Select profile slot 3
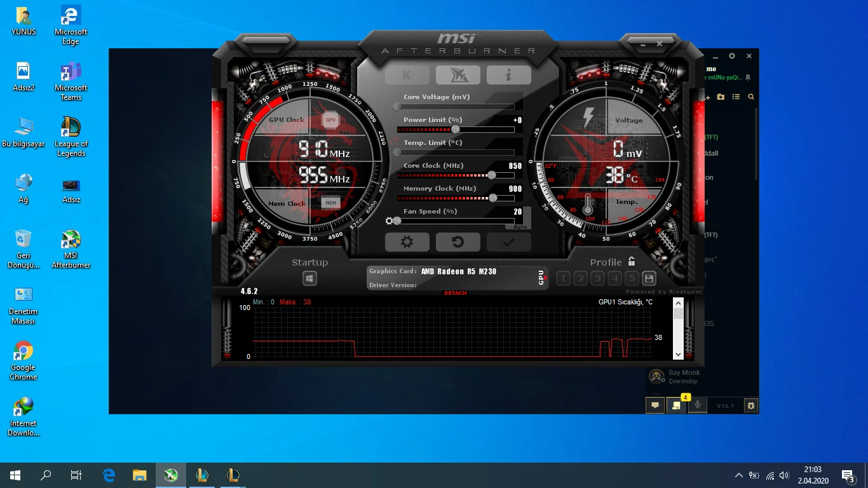Screen dimensions: 868x488 coord(597,278)
